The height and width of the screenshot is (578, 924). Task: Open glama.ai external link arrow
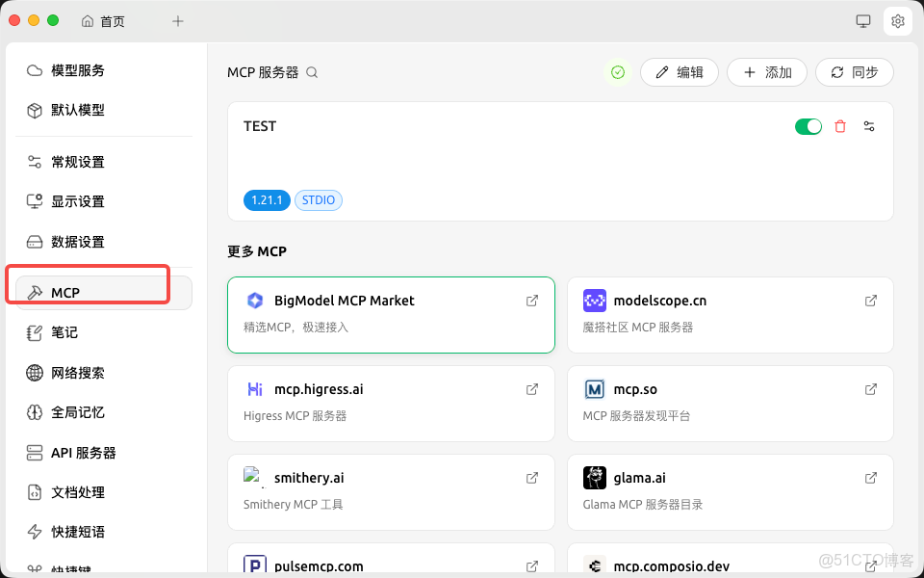click(871, 478)
